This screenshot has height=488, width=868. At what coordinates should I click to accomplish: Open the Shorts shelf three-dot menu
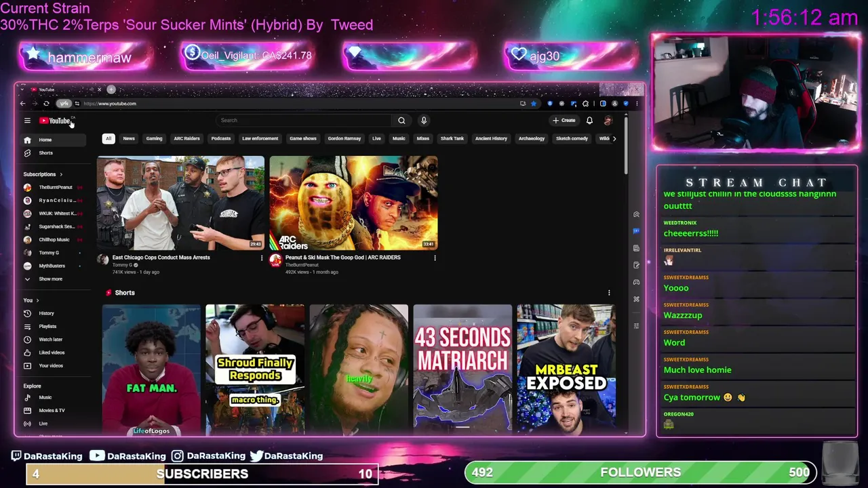pyautogui.click(x=609, y=293)
